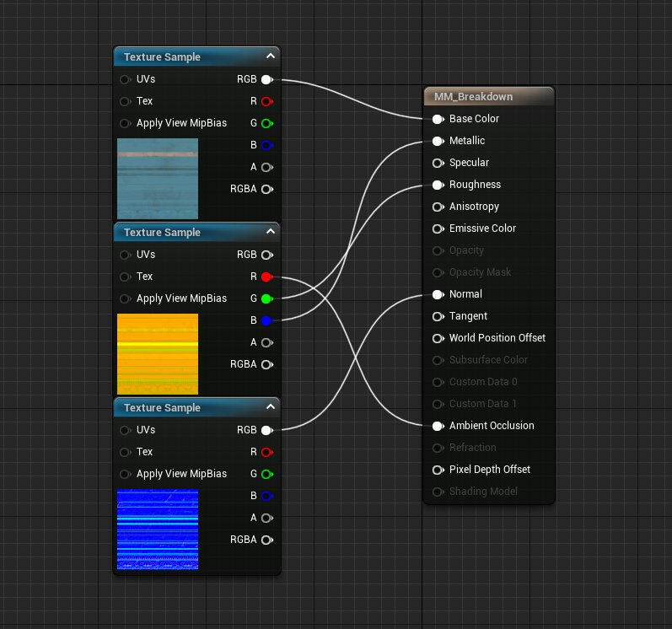Select the bottom Texture Sample title bar
This screenshot has height=629, width=672.
[x=196, y=407]
